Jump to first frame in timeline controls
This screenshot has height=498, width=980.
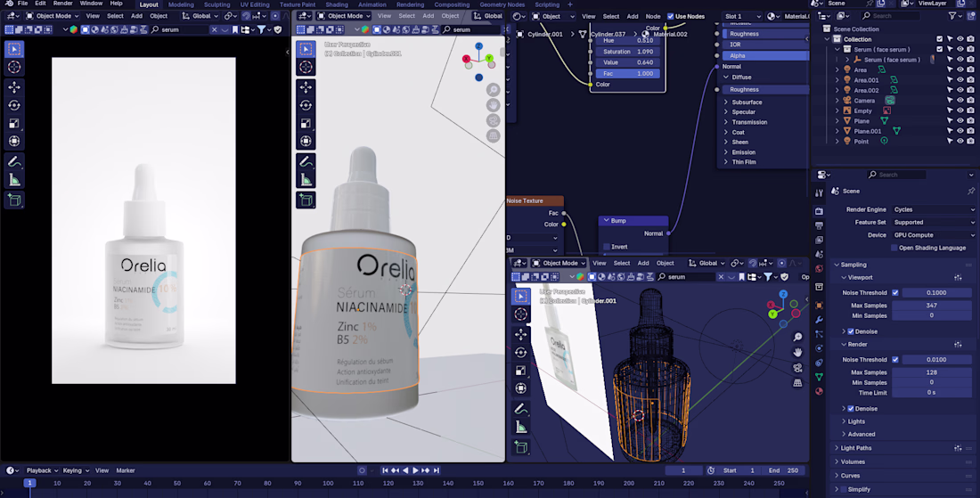pyautogui.click(x=385, y=470)
